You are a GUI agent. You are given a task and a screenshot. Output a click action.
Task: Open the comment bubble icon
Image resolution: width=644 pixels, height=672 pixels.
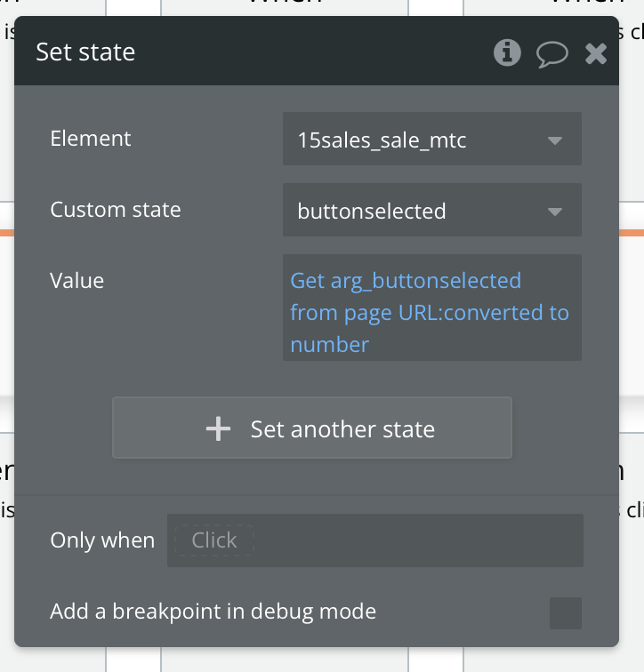pos(551,53)
